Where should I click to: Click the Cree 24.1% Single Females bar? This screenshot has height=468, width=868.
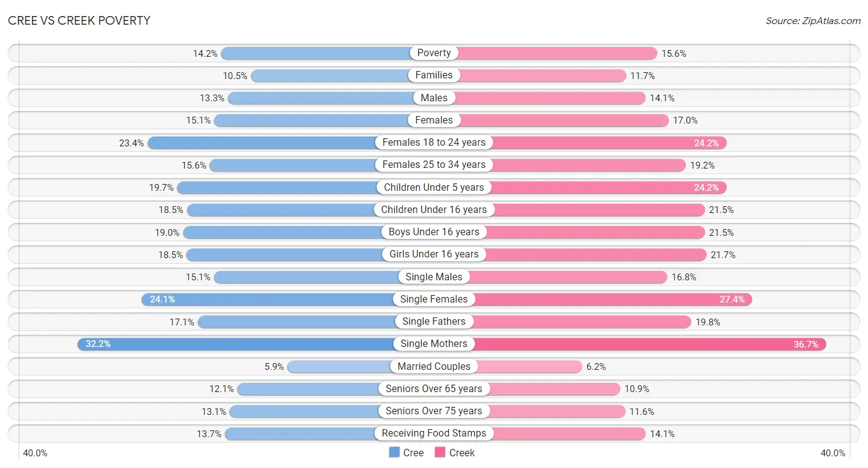point(288,299)
